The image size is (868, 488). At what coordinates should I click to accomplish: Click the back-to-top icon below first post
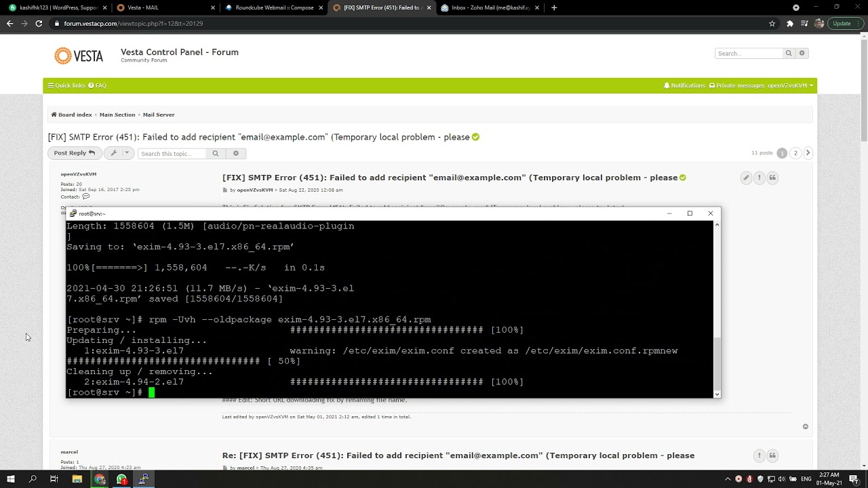coord(806,426)
